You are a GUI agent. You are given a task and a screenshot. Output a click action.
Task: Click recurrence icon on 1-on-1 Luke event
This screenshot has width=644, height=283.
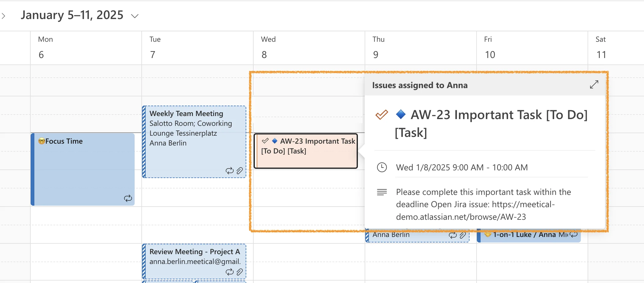click(x=573, y=235)
